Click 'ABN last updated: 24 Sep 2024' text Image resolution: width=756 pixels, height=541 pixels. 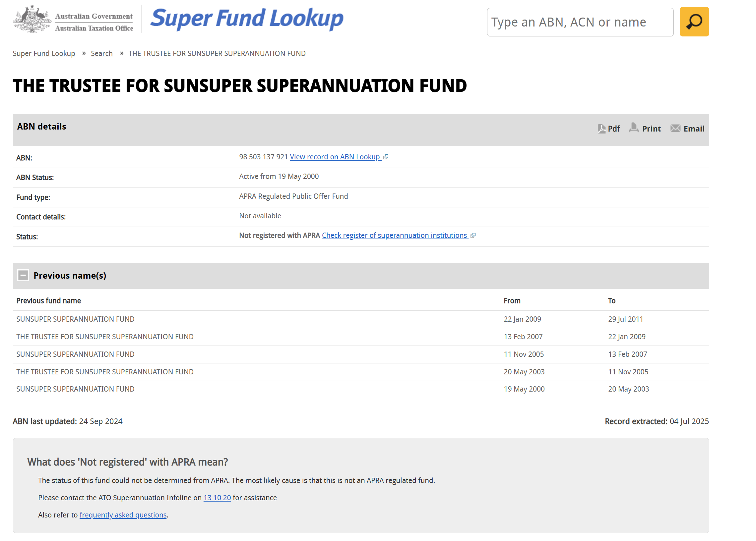pyautogui.click(x=68, y=421)
